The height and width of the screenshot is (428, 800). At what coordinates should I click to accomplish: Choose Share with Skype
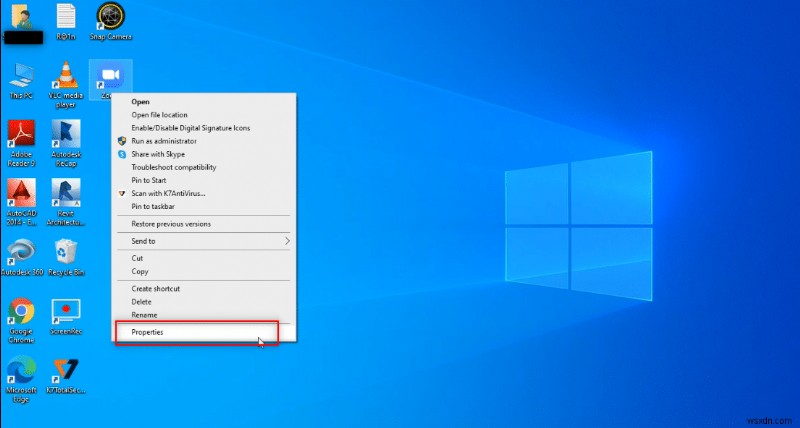pyautogui.click(x=204, y=154)
